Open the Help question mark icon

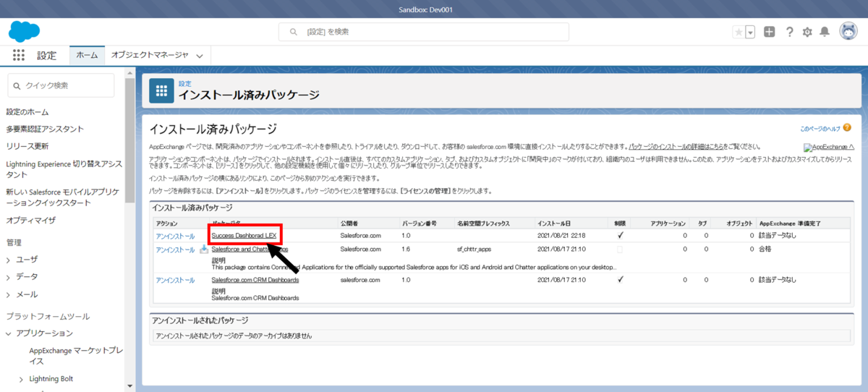coord(789,32)
